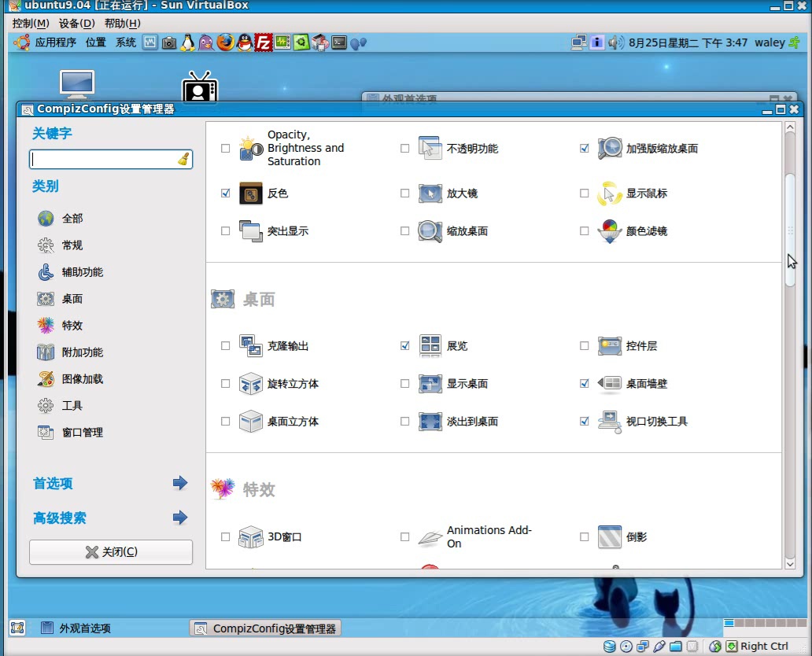Open the 放大镜 plugin icon

pyautogui.click(x=430, y=193)
